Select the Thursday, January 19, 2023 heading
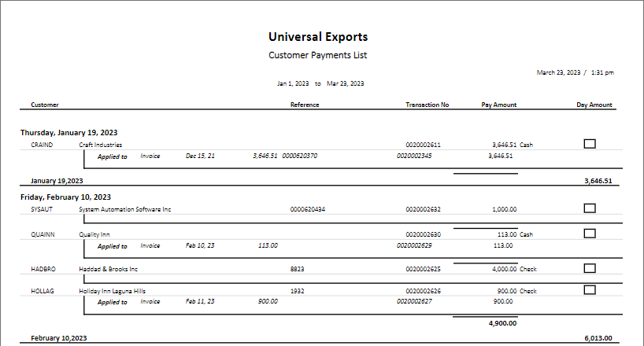The image size is (644, 346). pos(69,133)
